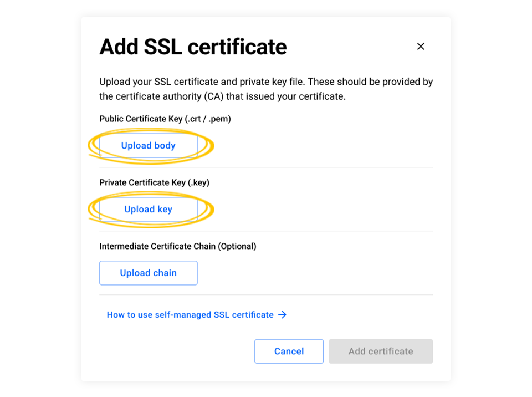Click the Add SSL certificate dialog title

pos(192,47)
